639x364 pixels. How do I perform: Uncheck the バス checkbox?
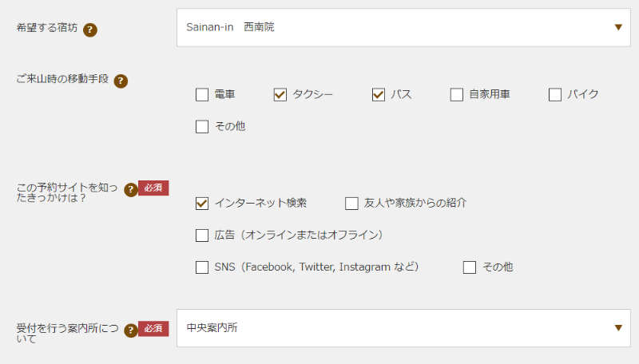[x=379, y=95]
